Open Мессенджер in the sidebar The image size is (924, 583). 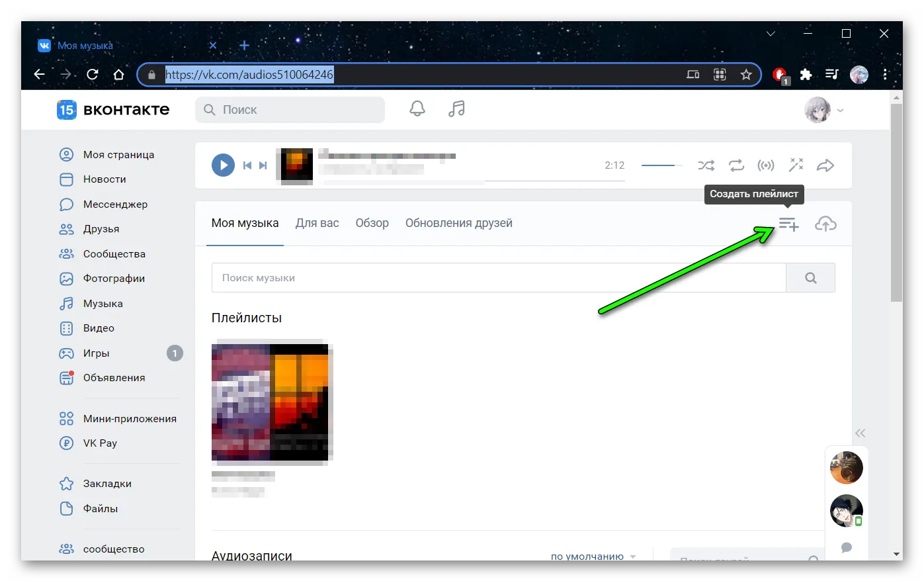pos(115,204)
